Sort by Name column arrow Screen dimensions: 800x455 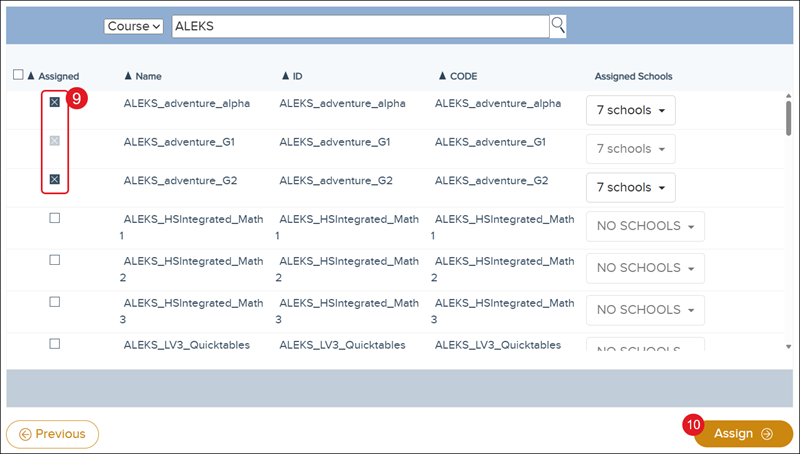[x=128, y=76]
